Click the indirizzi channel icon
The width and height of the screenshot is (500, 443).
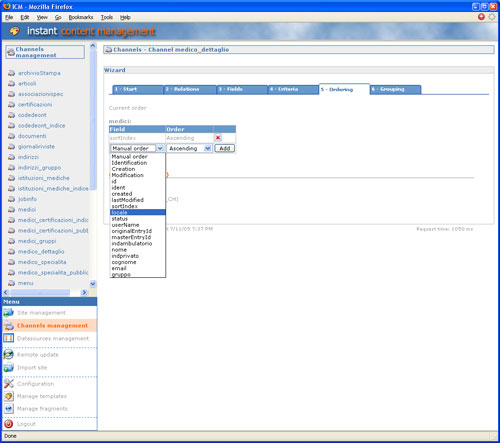pos(12,157)
